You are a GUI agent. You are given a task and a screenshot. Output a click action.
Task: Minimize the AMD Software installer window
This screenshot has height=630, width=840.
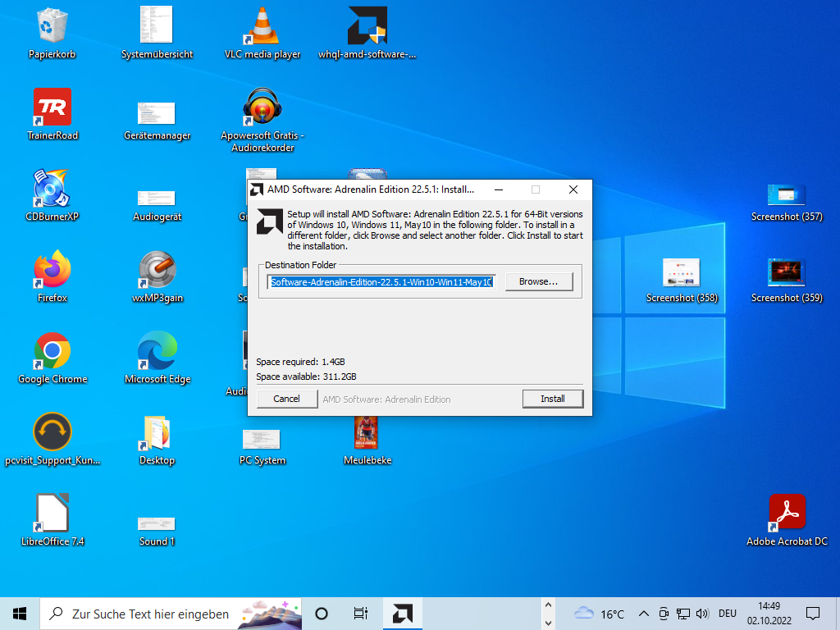[498, 189]
